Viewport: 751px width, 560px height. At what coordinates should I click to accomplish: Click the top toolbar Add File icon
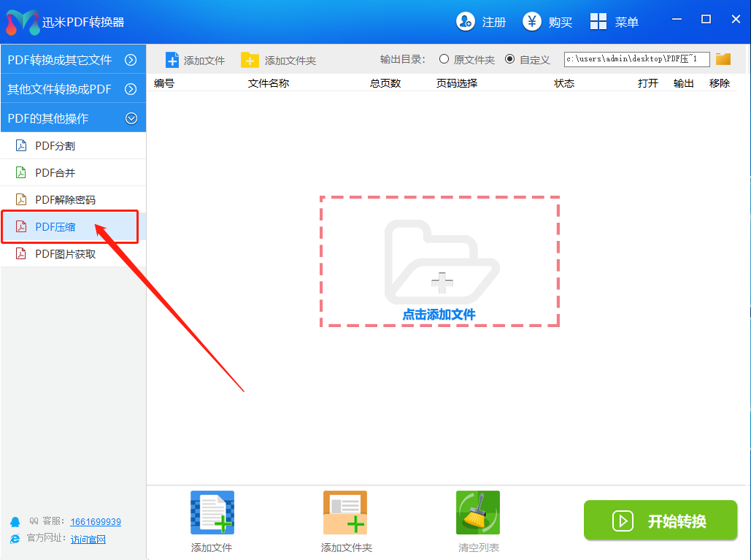click(172, 60)
